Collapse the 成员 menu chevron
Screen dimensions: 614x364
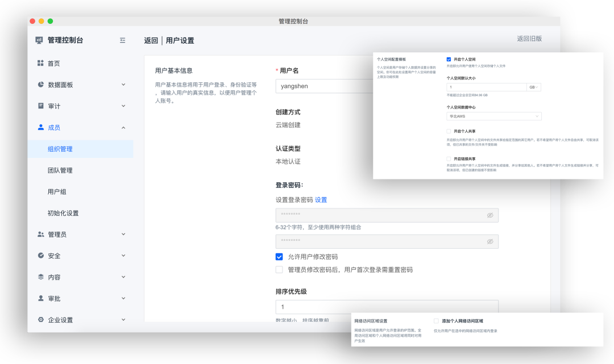coord(123,127)
